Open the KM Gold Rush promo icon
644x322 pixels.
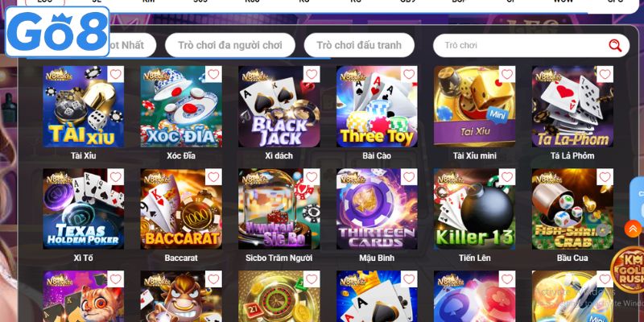pos(629,270)
